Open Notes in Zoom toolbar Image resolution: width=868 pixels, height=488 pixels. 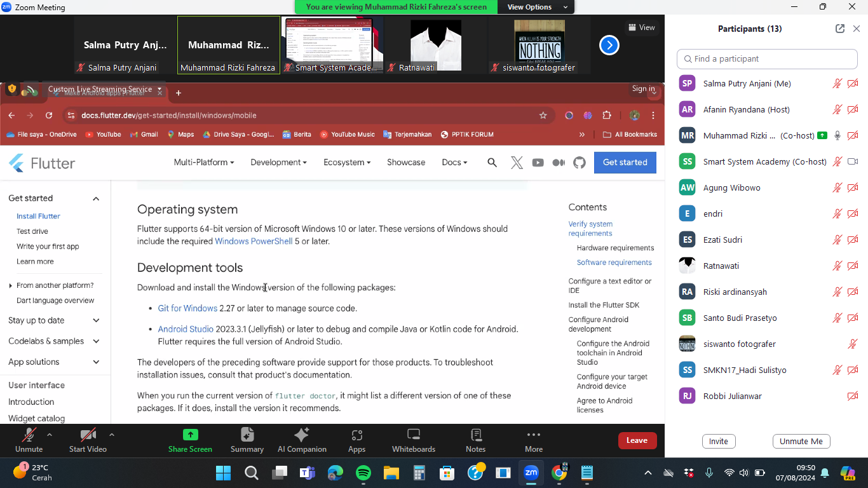click(x=475, y=440)
